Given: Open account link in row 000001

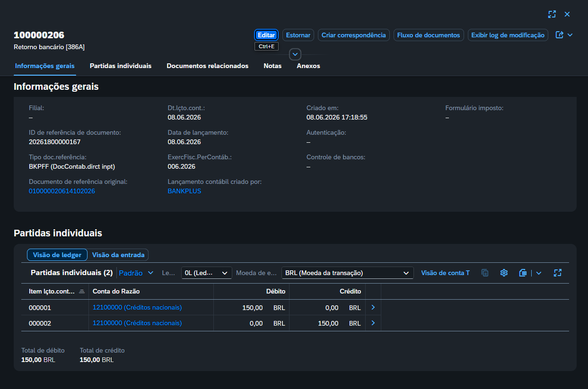Looking at the screenshot, I should [137, 307].
